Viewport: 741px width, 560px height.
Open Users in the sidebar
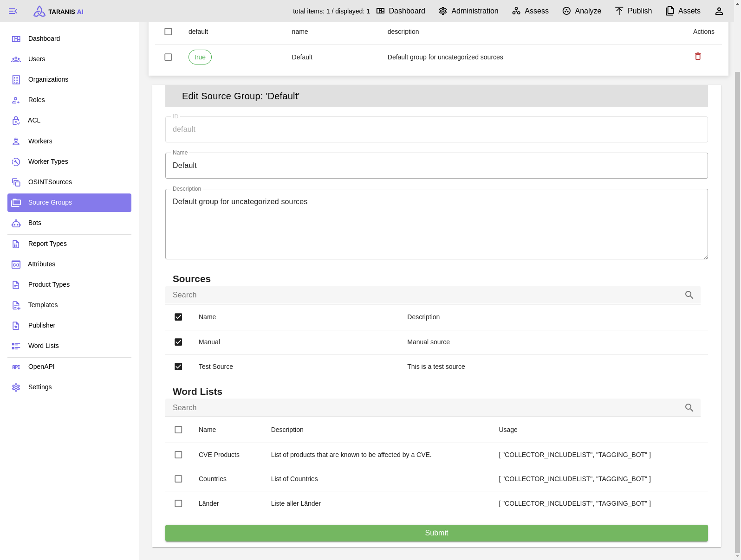click(x=70, y=59)
